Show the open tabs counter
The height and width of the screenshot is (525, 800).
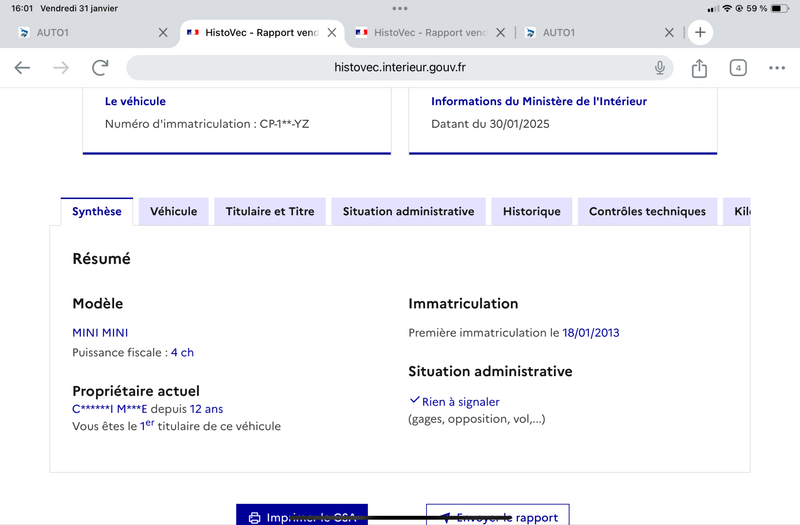(x=738, y=68)
